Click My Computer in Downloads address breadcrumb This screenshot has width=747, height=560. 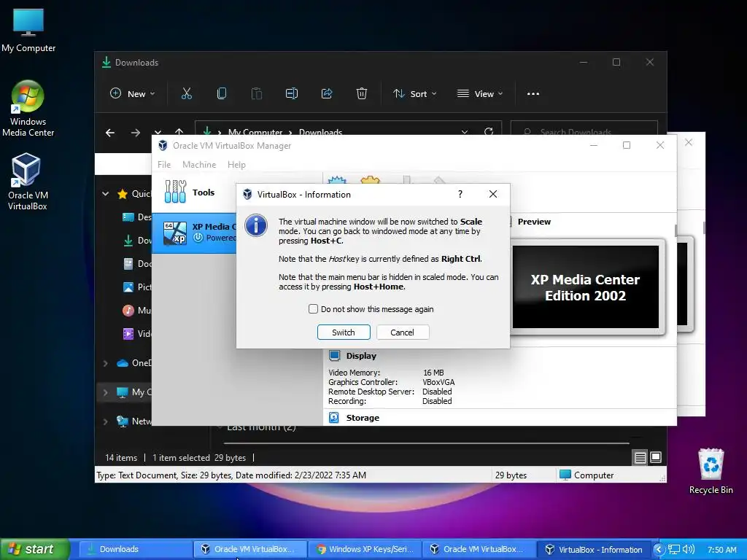[255, 132]
